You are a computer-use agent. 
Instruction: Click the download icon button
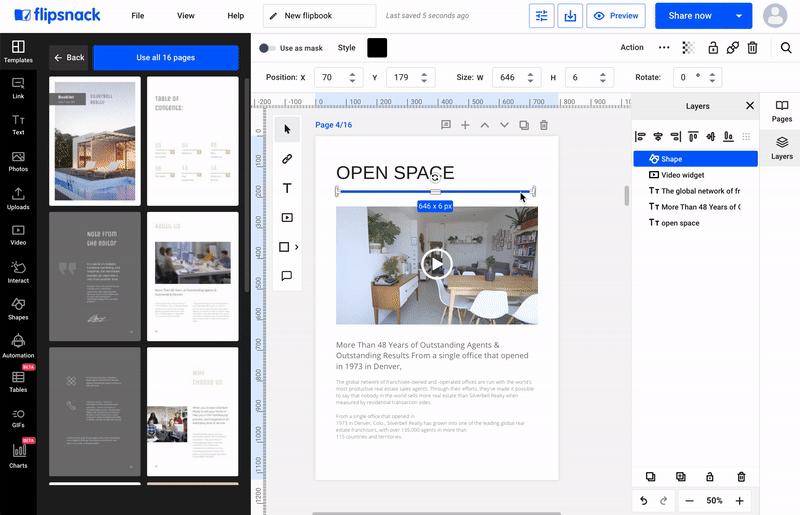tap(570, 16)
